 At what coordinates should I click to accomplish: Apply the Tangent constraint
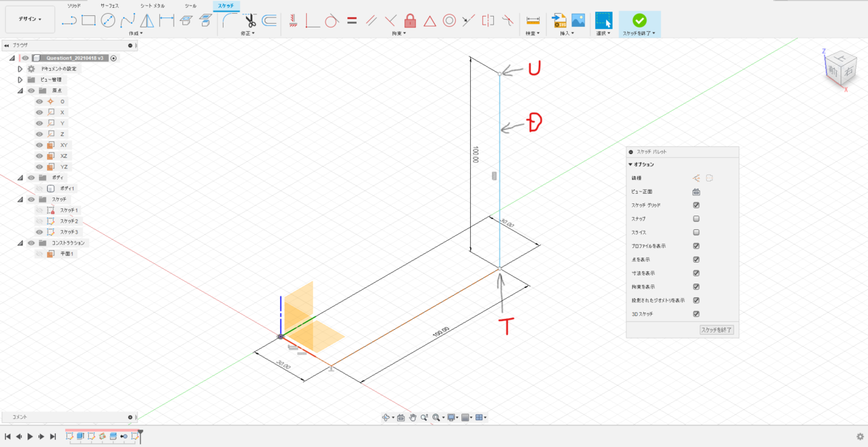(x=331, y=20)
